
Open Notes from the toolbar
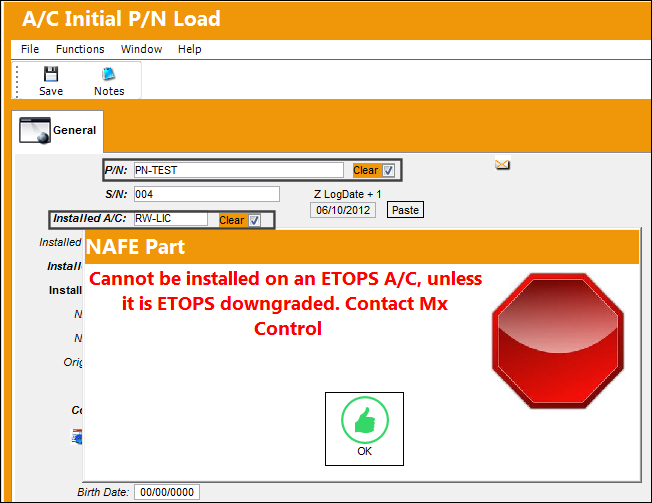pyautogui.click(x=109, y=81)
